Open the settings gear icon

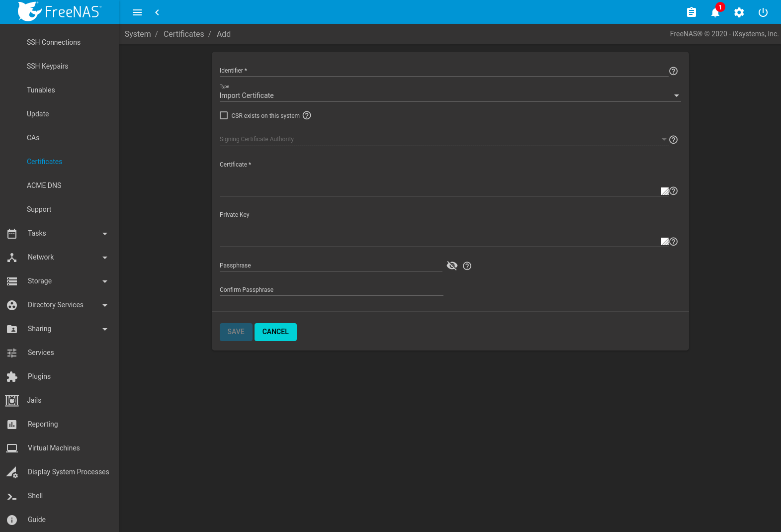pyautogui.click(x=739, y=12)
